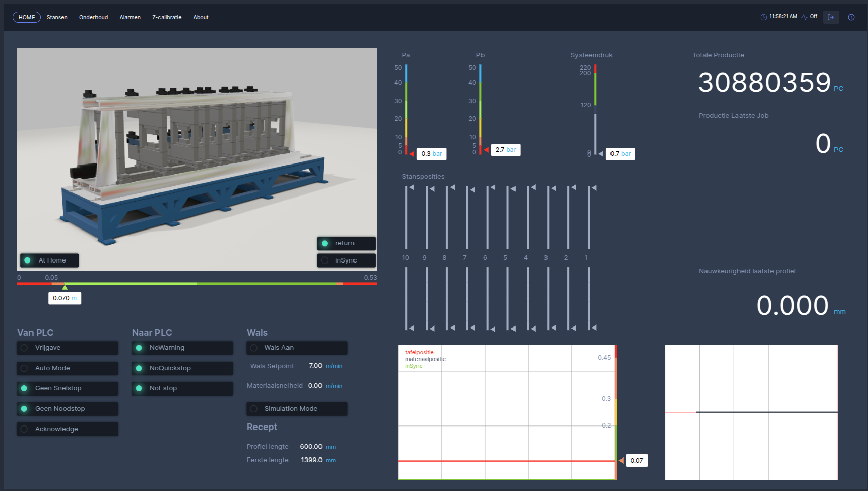Enable Auto Mode
Viewport: 868px width, 491px height.
tap(68, 368)
